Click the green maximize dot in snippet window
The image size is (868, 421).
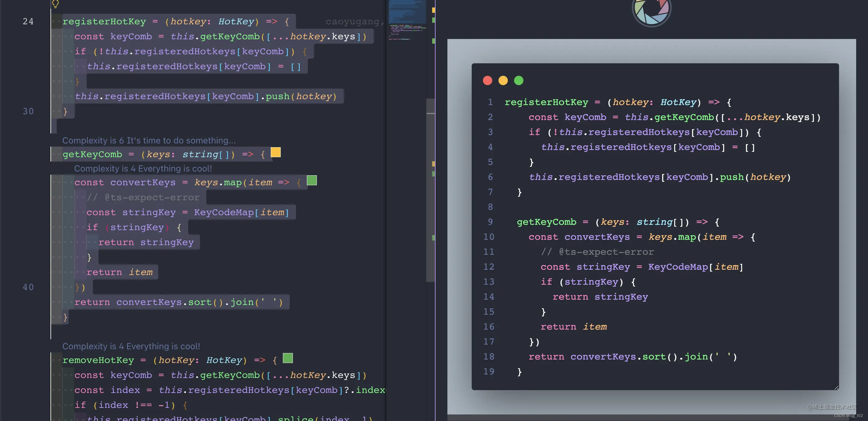518,80
